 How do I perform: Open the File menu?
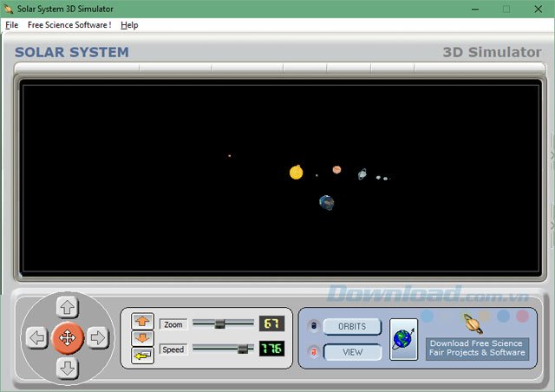tap(11, 25)
